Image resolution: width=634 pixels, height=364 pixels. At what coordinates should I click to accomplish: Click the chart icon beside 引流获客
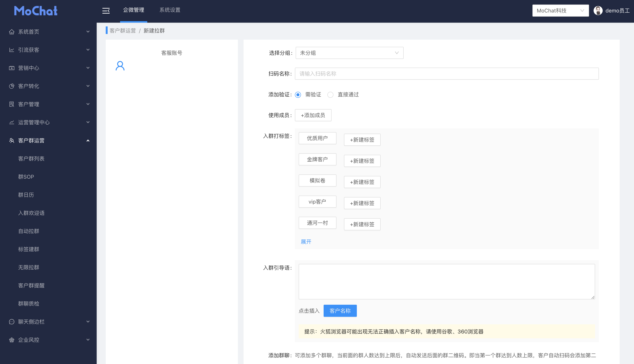tap(12, 50)
